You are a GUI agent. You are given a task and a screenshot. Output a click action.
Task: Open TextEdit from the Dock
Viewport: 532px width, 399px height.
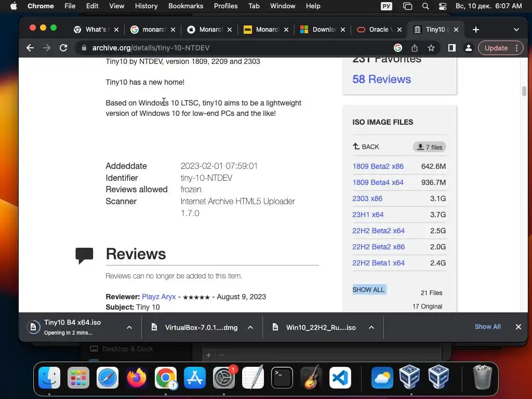(x=253, y=378)
